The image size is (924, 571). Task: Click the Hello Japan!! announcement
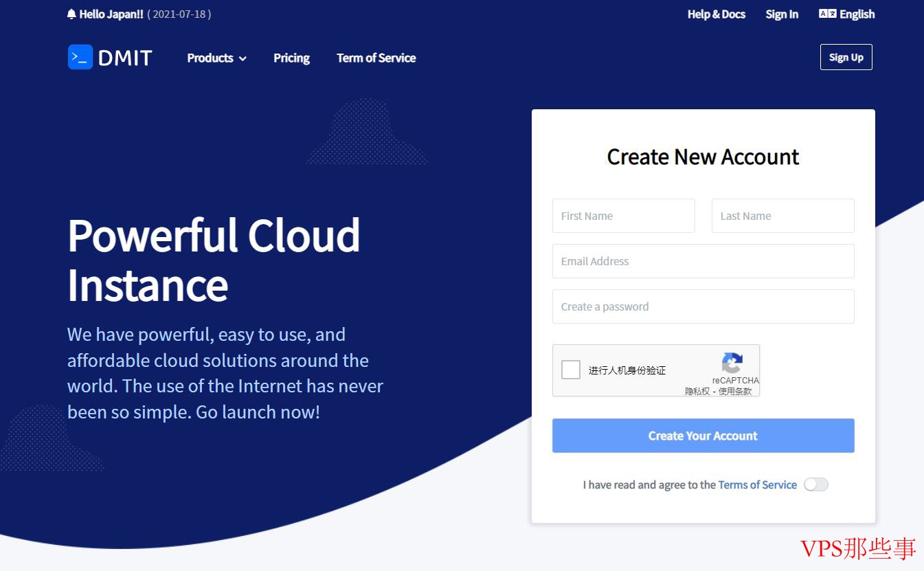click(111, 14)
